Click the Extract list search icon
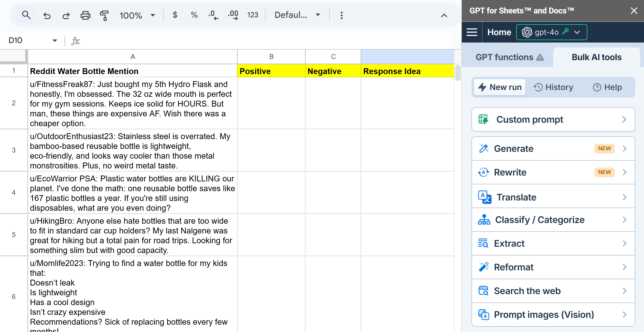This screenshot has width=644, height=332. [x=483, y=243]
